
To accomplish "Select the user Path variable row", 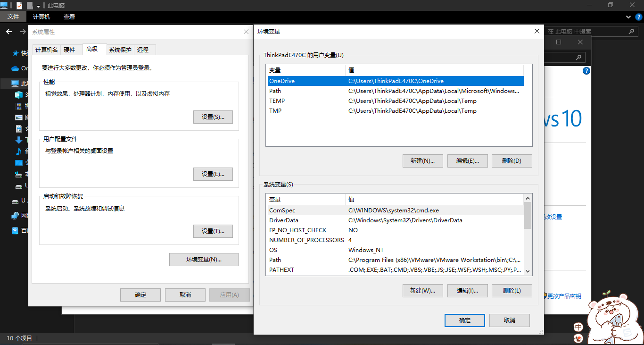I will coord(396,91).
